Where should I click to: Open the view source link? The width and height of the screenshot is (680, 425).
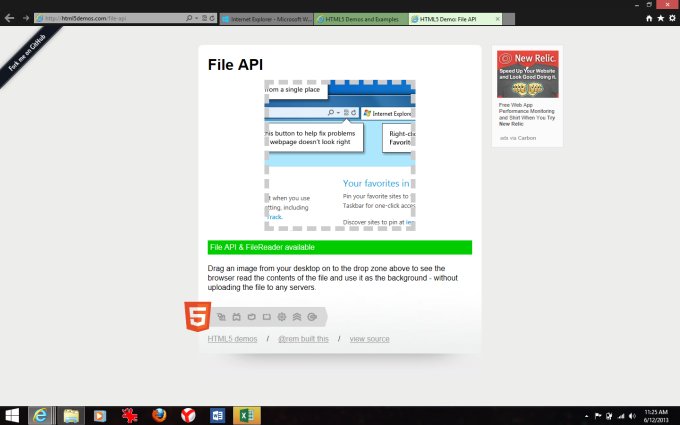[x=369, y=339]
